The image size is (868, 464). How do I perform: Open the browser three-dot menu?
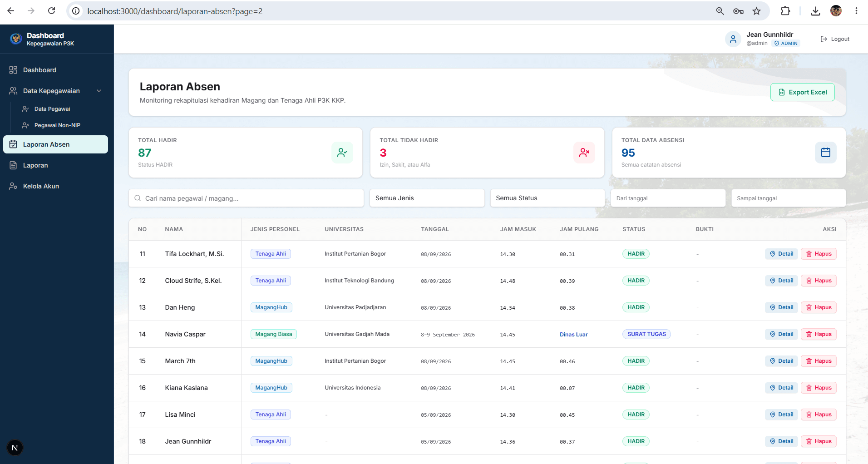pos(856,11)
